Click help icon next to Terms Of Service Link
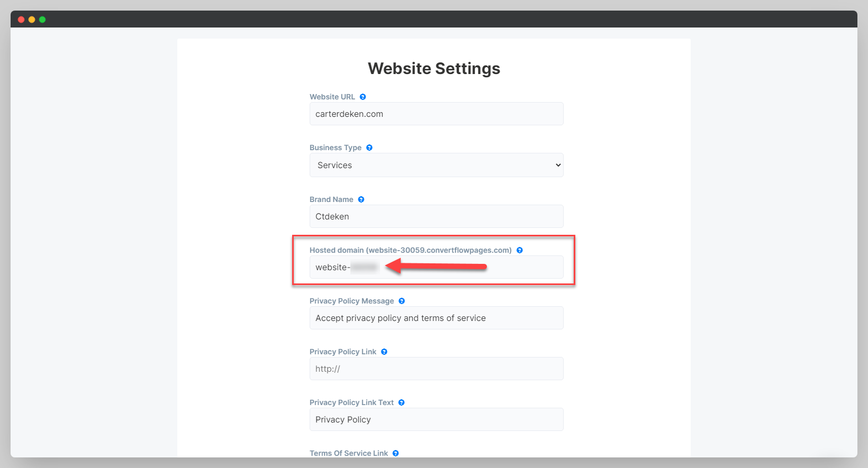 [395, 453]
